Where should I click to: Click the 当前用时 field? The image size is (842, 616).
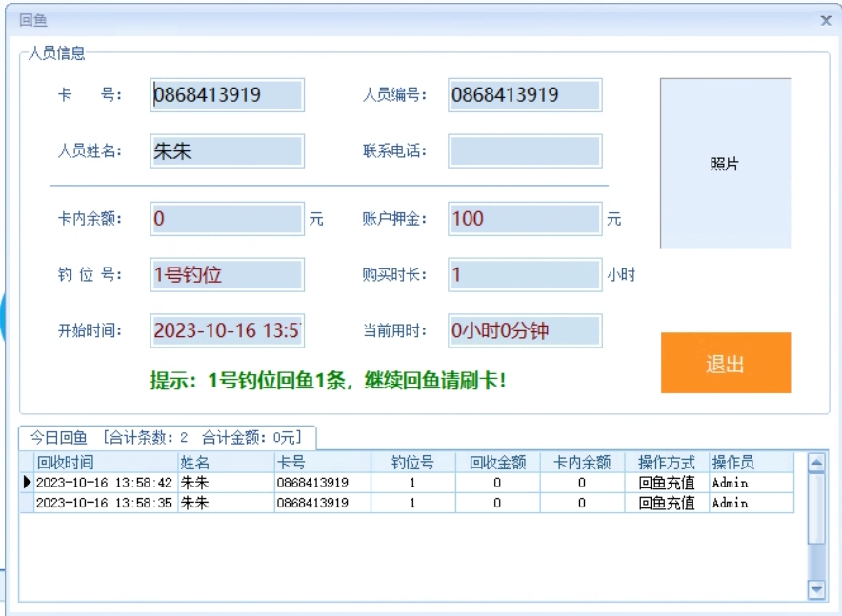click(525, 331)
